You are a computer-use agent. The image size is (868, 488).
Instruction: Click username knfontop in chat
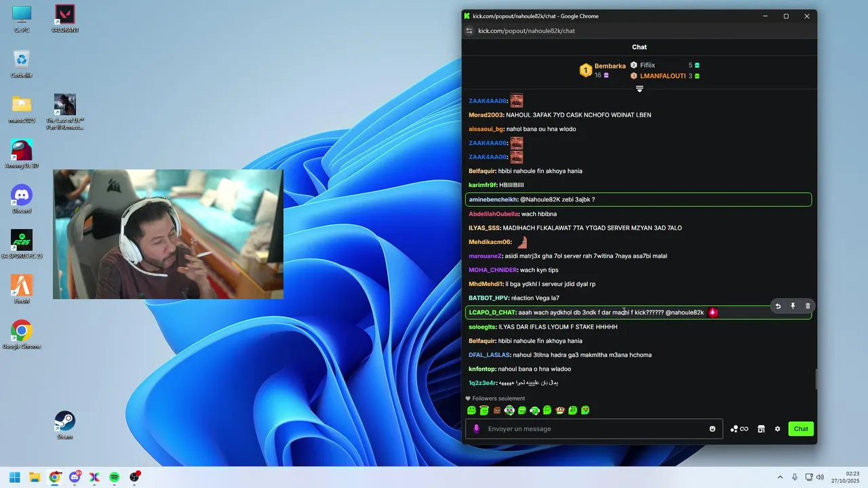click(482, 369)
